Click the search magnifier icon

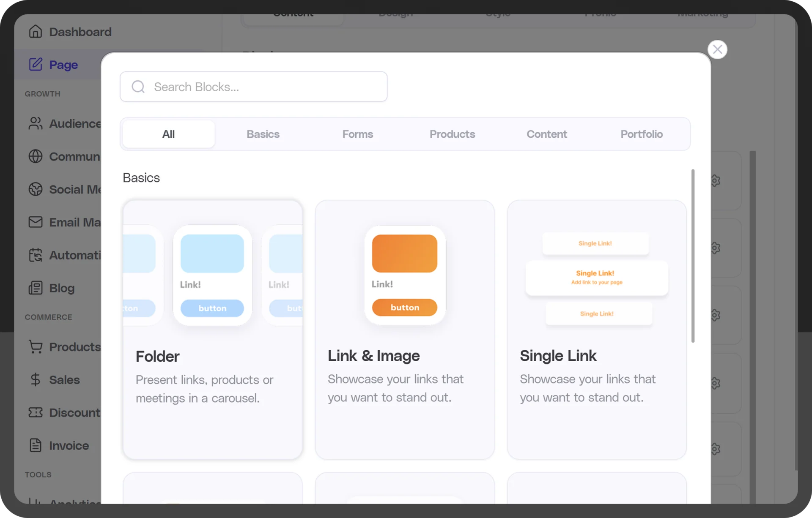click(x=138, y=87)
